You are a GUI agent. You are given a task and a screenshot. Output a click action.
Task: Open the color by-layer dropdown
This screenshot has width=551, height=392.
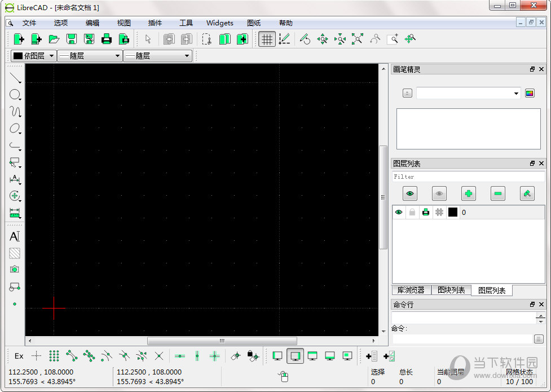(x=34, y=56)
